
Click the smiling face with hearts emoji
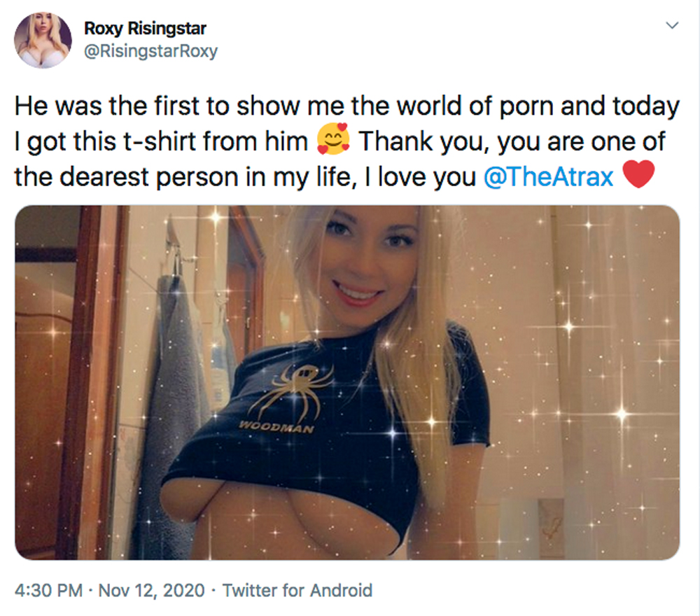coord(333,142)
